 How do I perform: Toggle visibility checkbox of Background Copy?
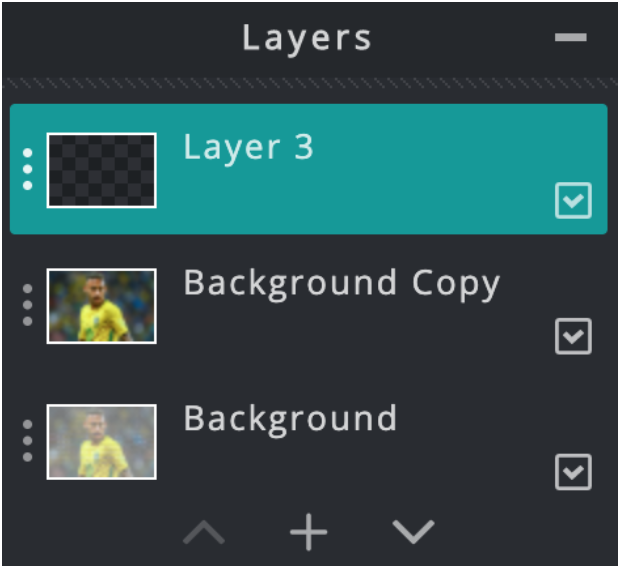pos(573,336)
